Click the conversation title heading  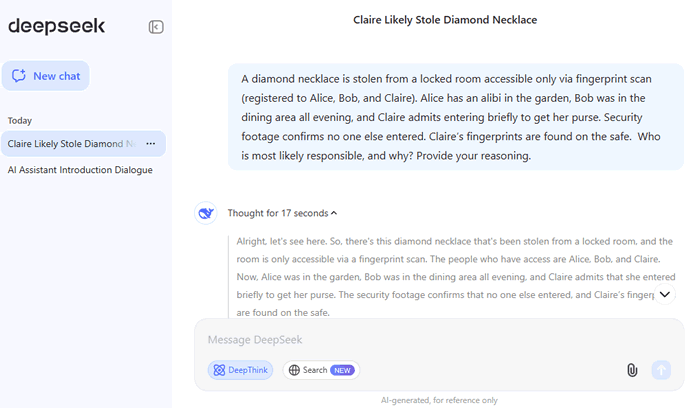445,20
